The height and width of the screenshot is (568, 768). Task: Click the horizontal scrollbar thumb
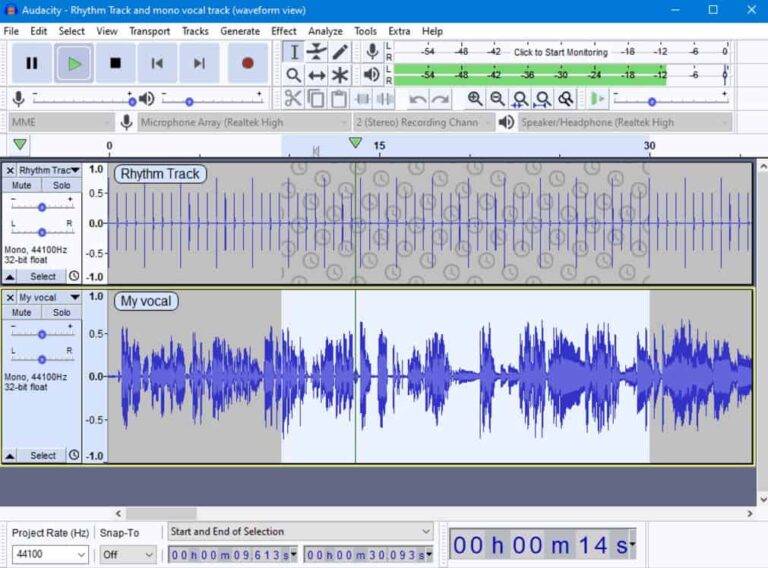pyautogui.click(x=162, y=513)
